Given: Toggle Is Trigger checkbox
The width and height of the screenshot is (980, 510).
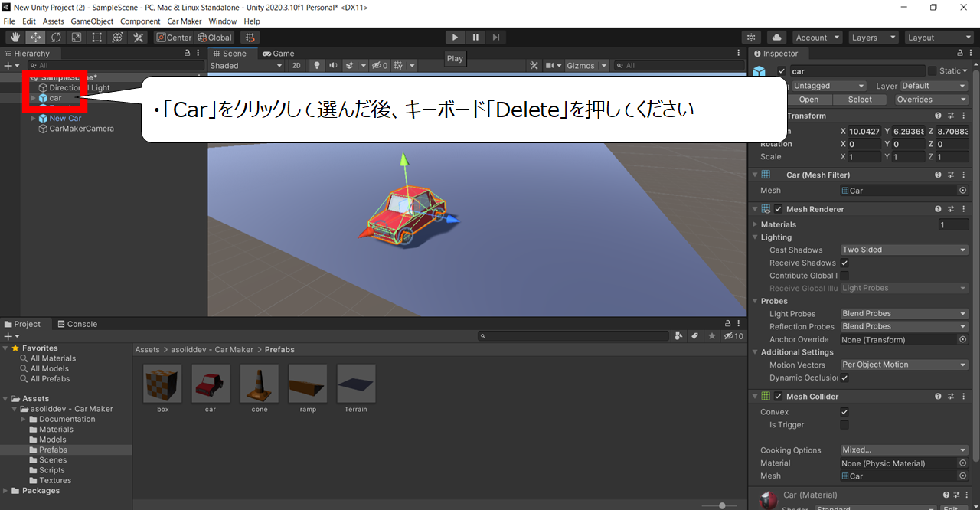Looking at the screenshot, I should point(844,425).
